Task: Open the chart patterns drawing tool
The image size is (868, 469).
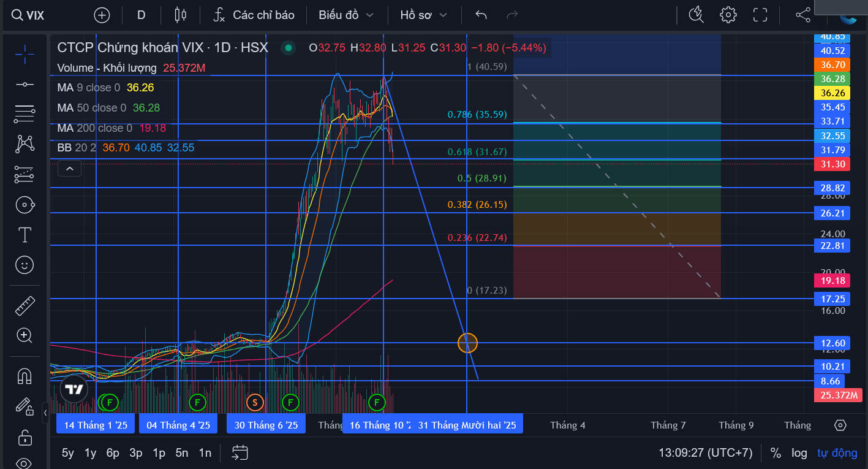Action: (x=25, y=144)
